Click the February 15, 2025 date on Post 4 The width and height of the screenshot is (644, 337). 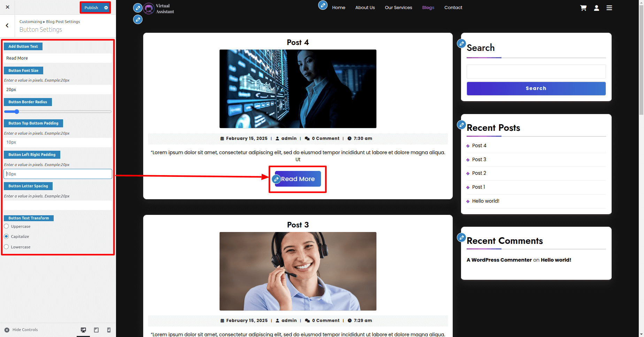click(247, 138)
